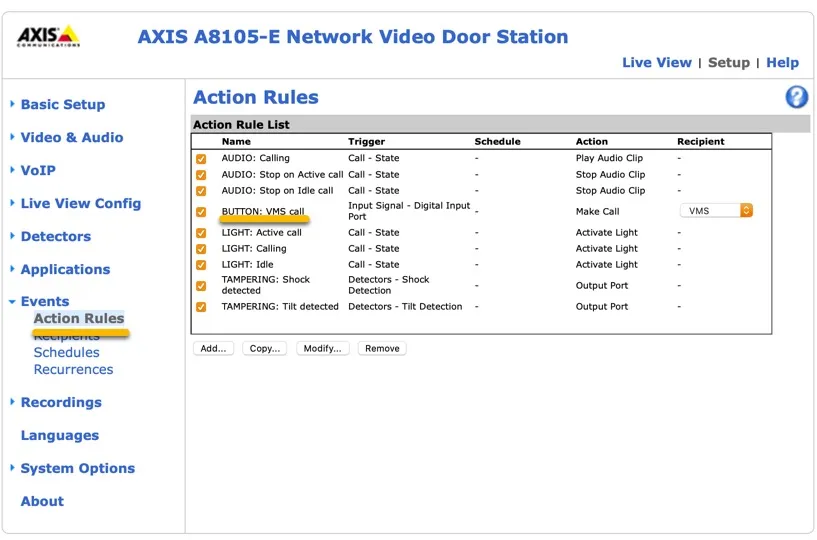Open the VMS recipient dropdown
The width and height of the screenshot is (817, 540).
716,211
